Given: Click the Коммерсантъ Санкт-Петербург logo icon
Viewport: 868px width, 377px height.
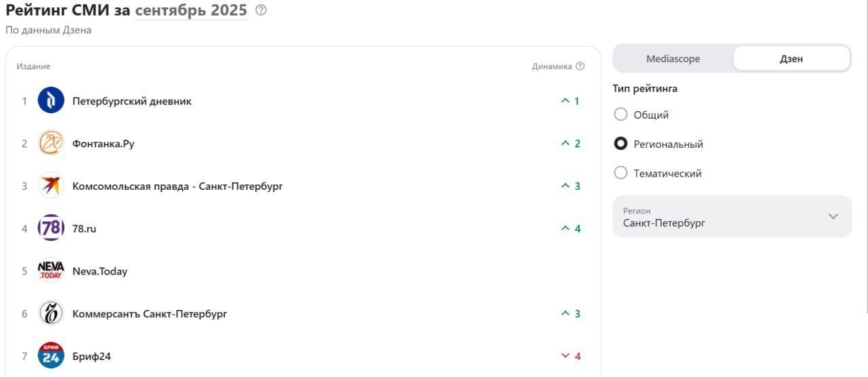Looking at the screenshot, I should [x=51, y=313].
